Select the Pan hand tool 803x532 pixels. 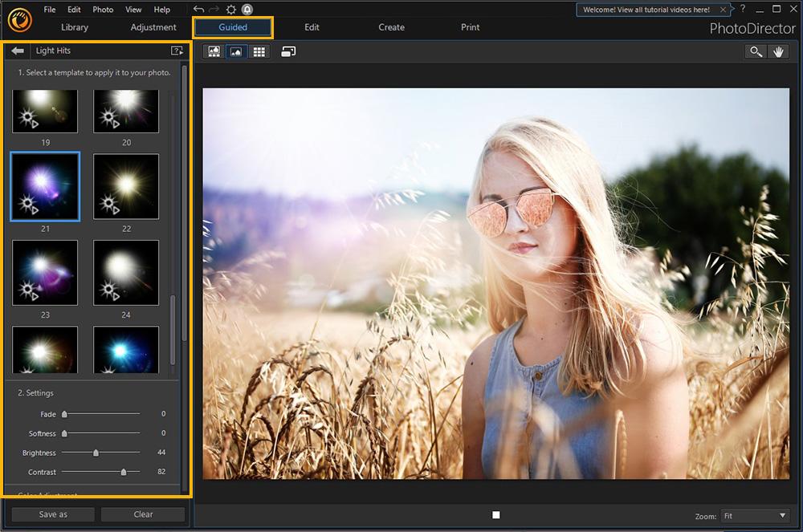click(x=777, y=51)
